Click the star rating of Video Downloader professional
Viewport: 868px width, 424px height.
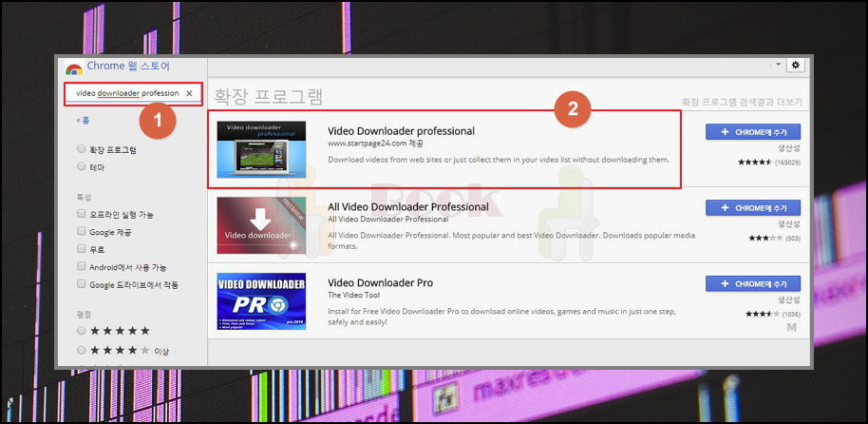click(755, 163)
